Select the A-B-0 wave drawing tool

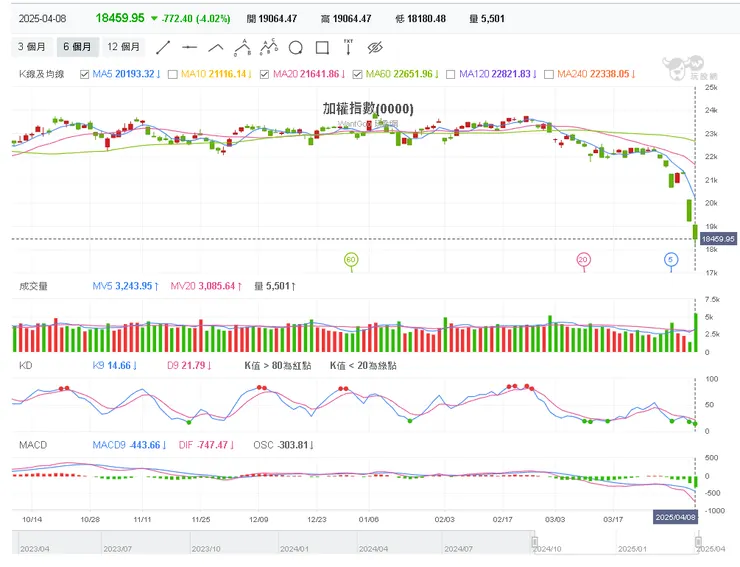[241, 47]
